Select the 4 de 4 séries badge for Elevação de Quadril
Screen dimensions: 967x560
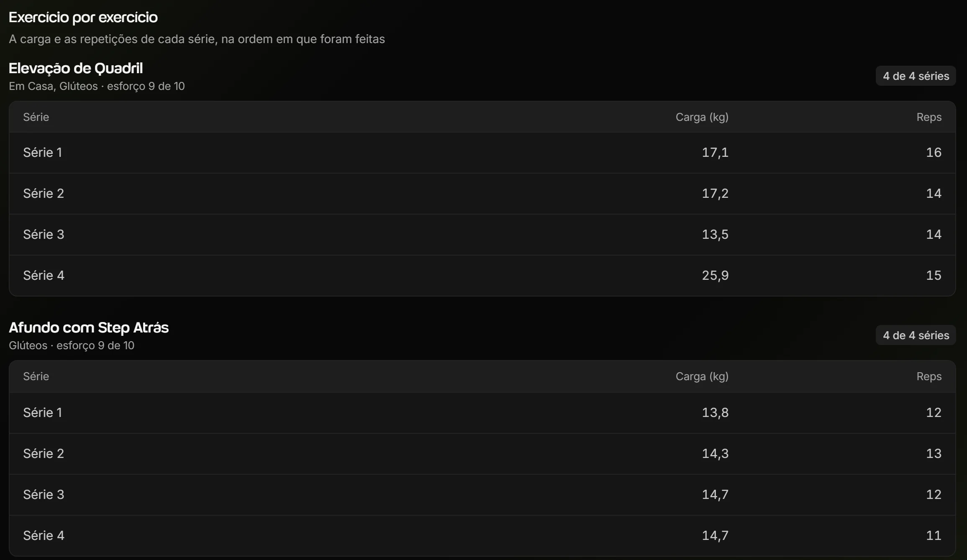click(916, 76)
